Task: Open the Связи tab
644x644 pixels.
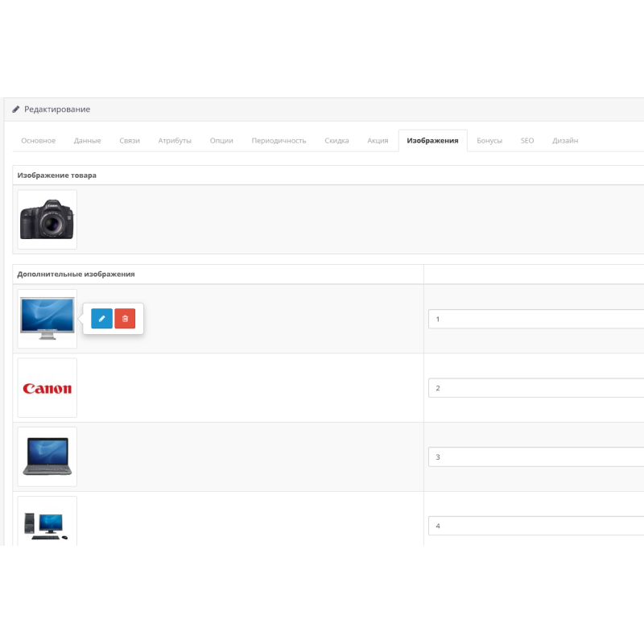Action: (130, 141)
